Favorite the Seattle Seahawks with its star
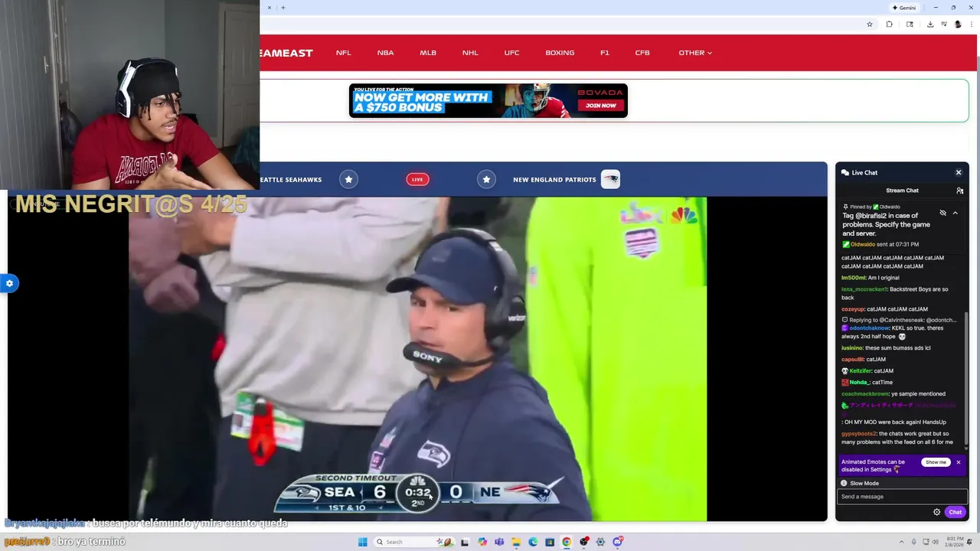This screenshot has width=980, height=551. tap(348, 179)
